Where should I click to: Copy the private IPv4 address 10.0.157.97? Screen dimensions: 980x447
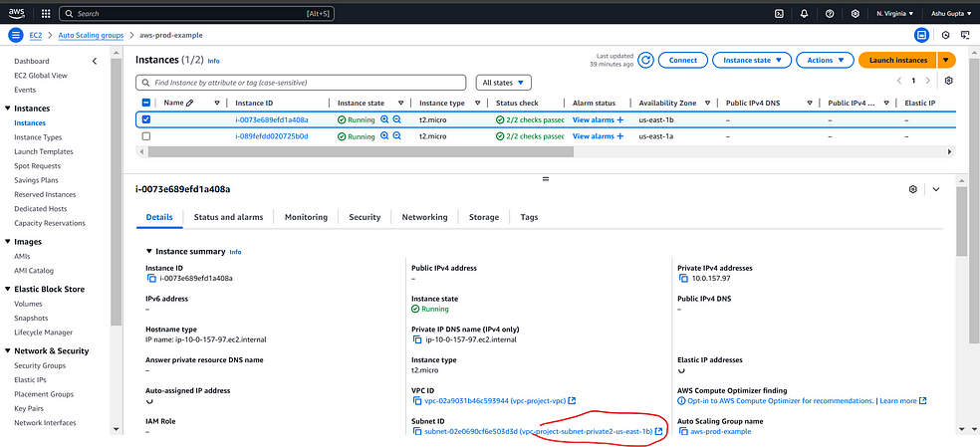[x=682, y=278]
